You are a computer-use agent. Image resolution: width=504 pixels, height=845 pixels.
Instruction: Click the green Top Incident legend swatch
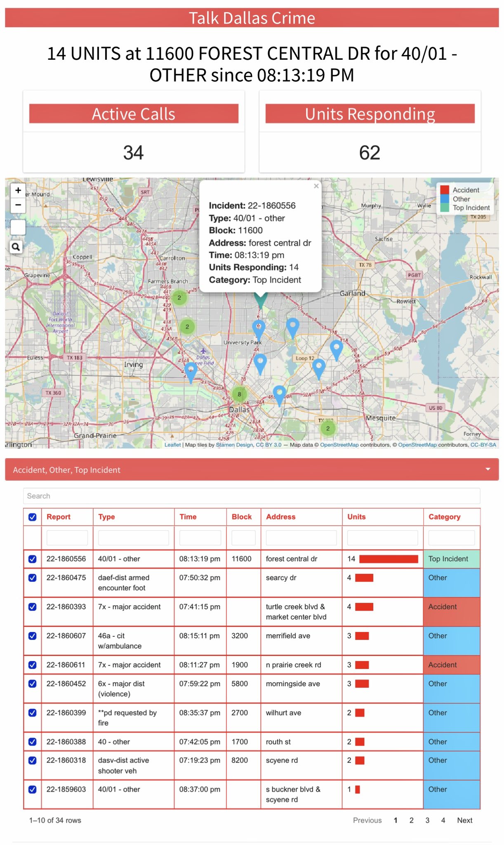[445, 208]
